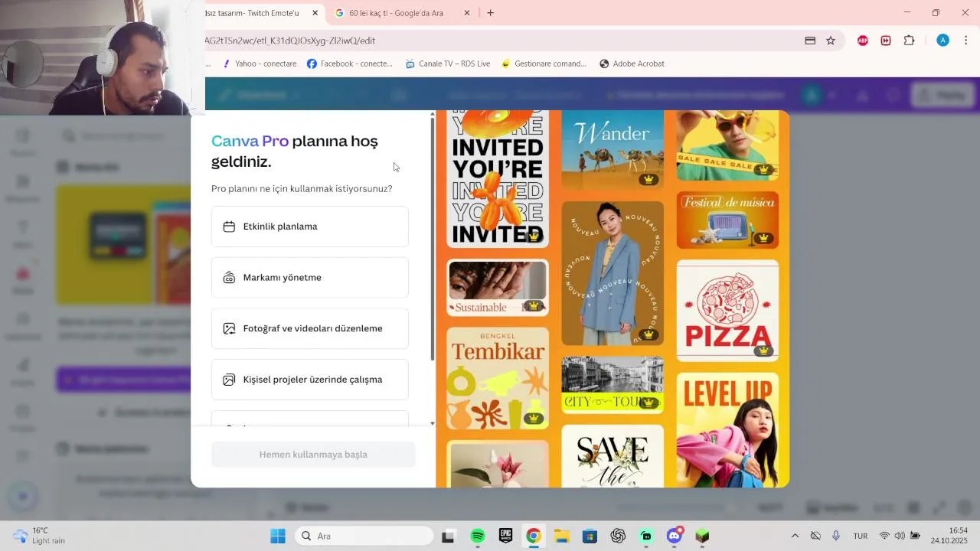
Task: Select the Etkinlik planlama option
Action: click(x=310, y=227)
